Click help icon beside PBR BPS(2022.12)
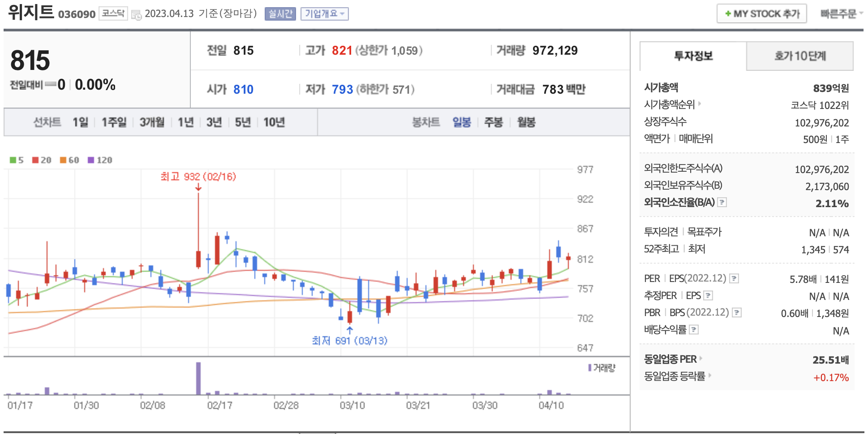 pos(737,312)
